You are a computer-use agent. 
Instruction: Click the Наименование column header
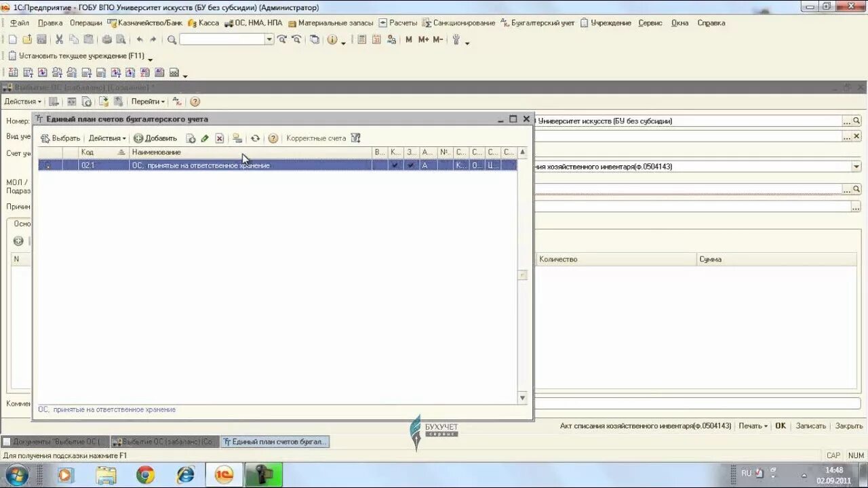[x=250, y=152]
